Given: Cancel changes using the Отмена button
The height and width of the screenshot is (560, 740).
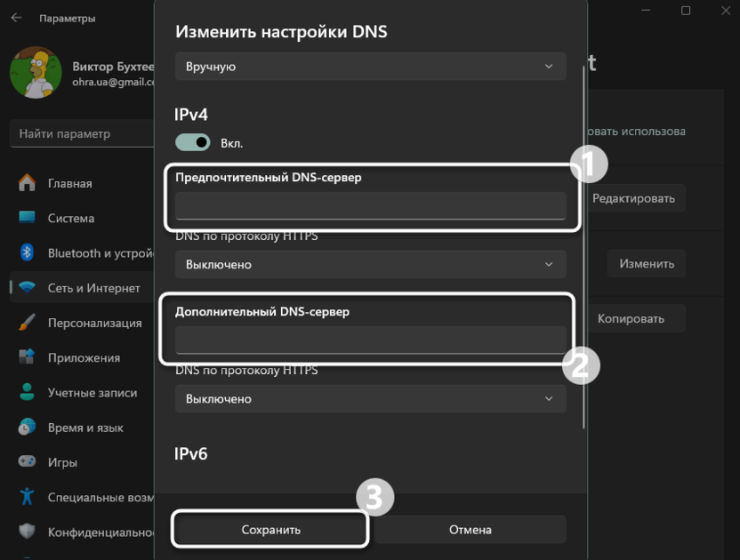Looking at the screenshot, I should click(x=471, y=529).
